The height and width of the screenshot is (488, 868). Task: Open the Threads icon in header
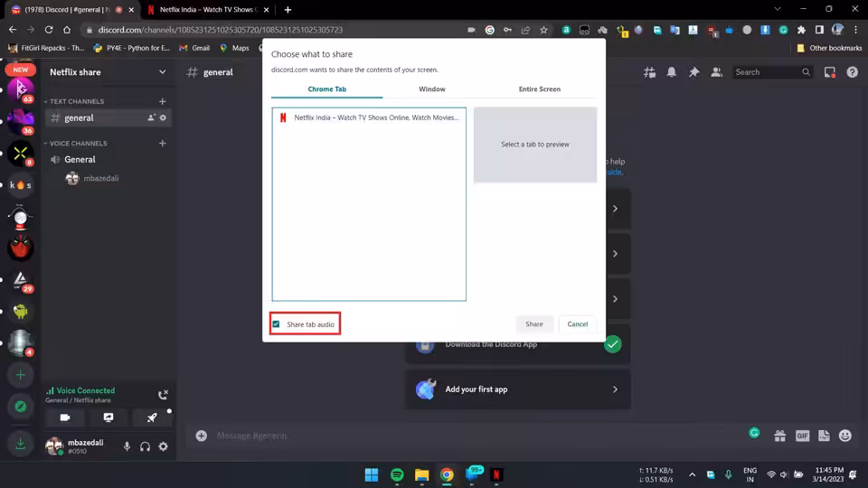coord(649,72)
